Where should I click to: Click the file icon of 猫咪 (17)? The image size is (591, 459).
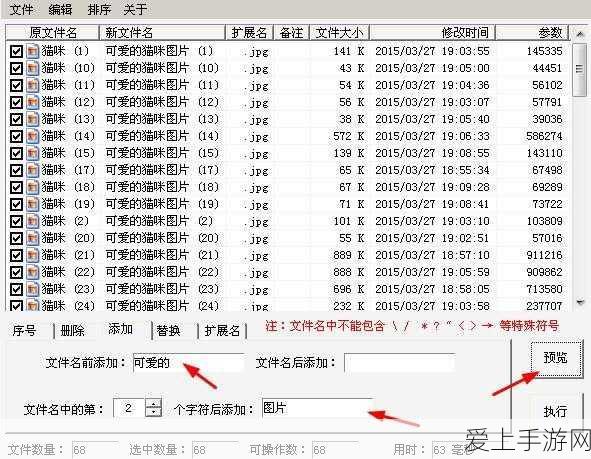33,170
